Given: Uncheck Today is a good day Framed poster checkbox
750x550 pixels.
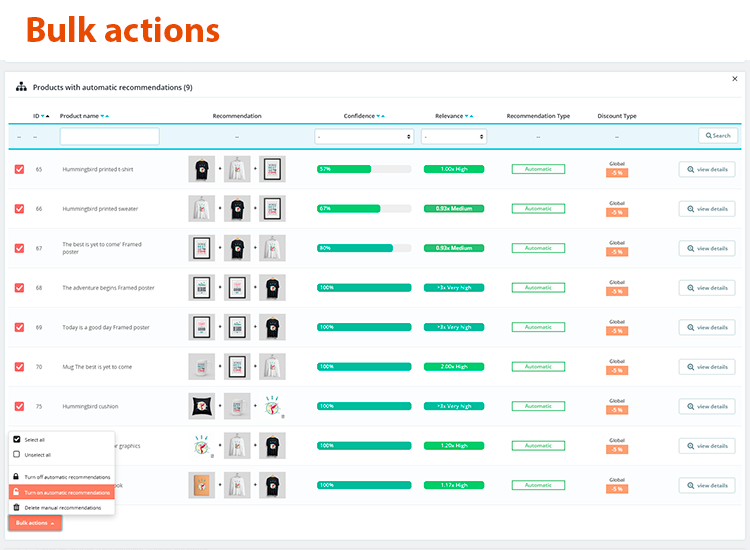Looking at the screenshot, I should pyautogui.click(x=19, y=327).
